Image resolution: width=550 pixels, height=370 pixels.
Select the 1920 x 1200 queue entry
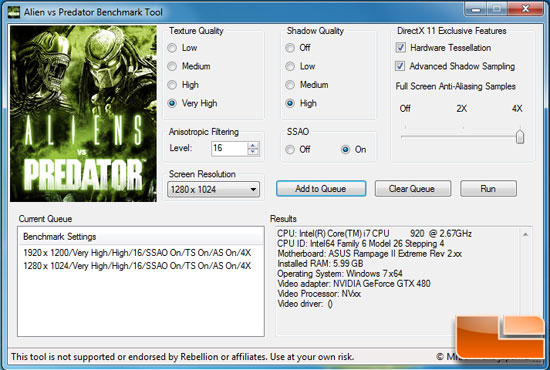click(x=137, y=253)
